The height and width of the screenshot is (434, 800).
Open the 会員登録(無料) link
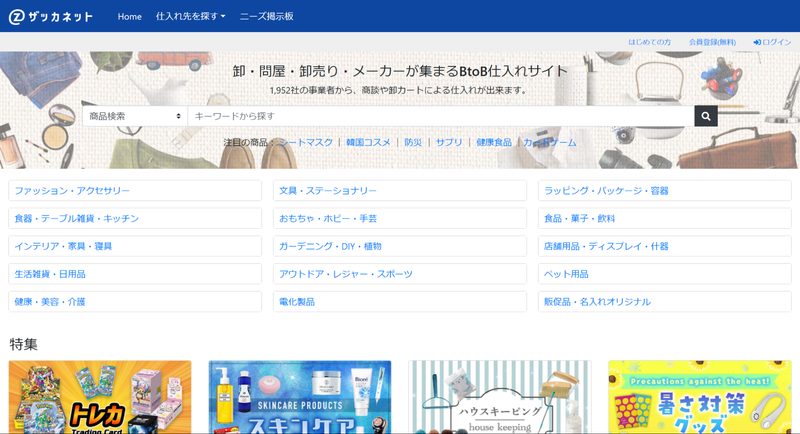pos(712,42)
